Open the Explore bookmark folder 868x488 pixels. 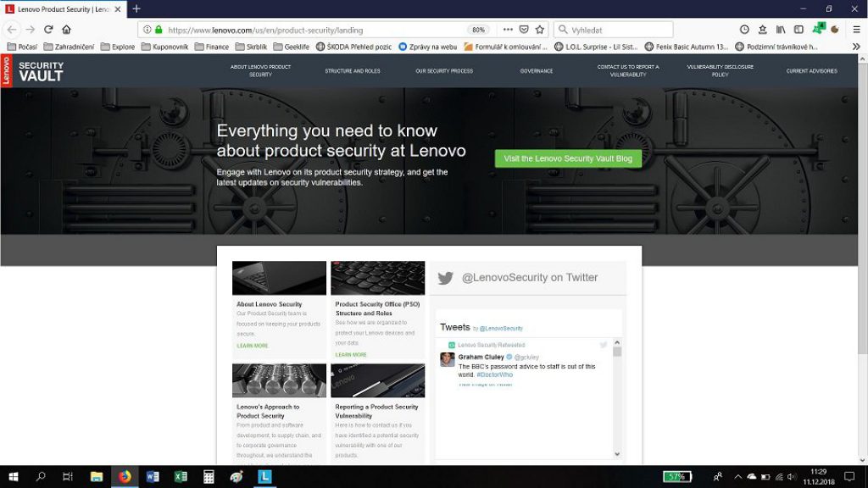coord(117,47)
